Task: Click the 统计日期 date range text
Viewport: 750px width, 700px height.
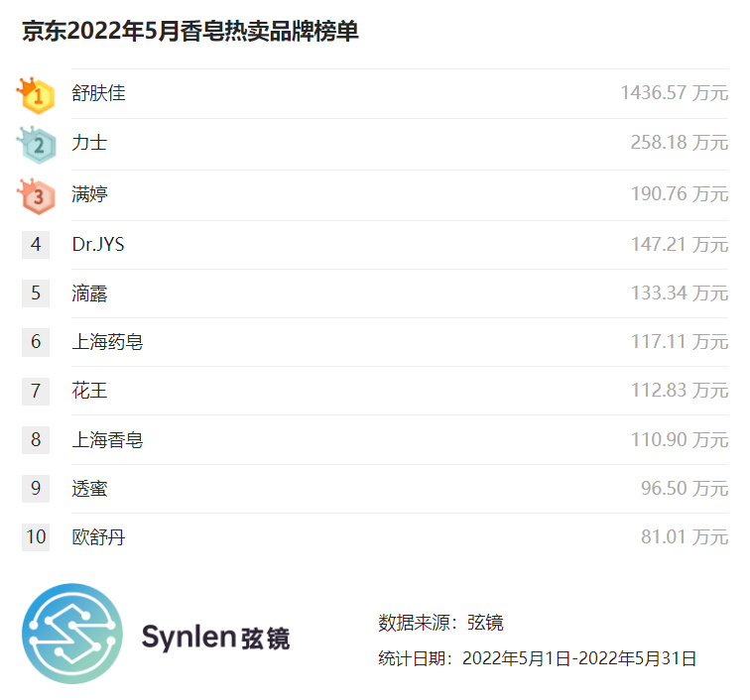Action: (537, 658)
